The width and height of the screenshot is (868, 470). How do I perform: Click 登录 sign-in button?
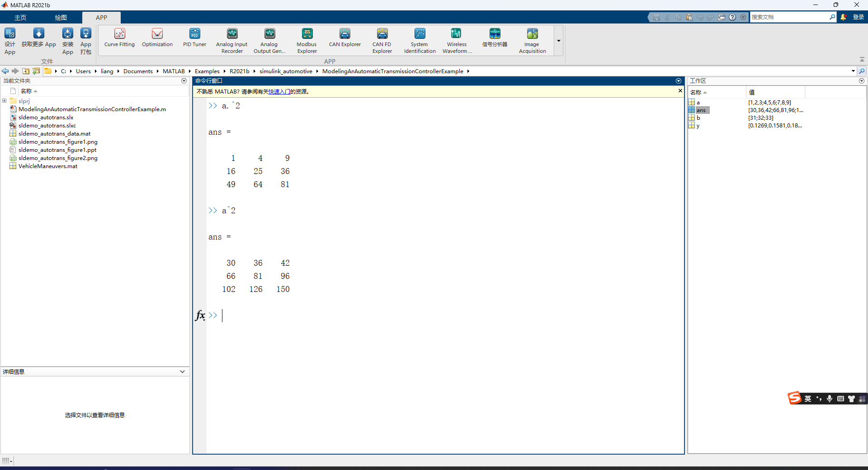[858, 17]
